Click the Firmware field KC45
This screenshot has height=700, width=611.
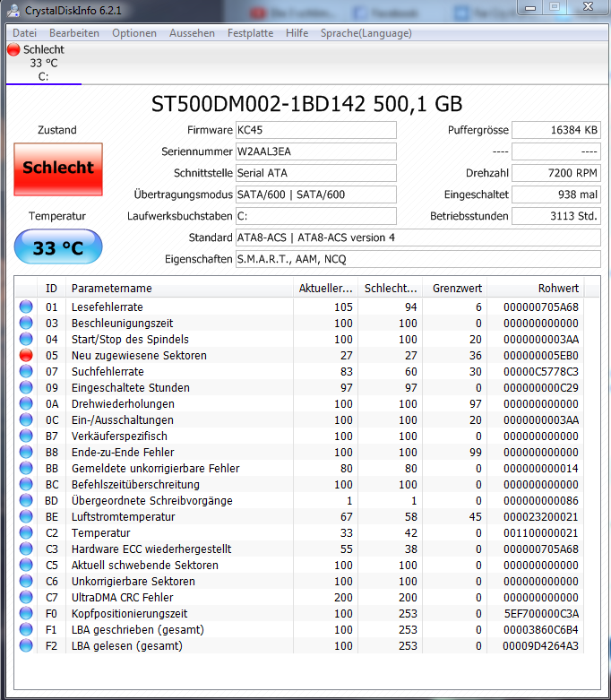315,130
